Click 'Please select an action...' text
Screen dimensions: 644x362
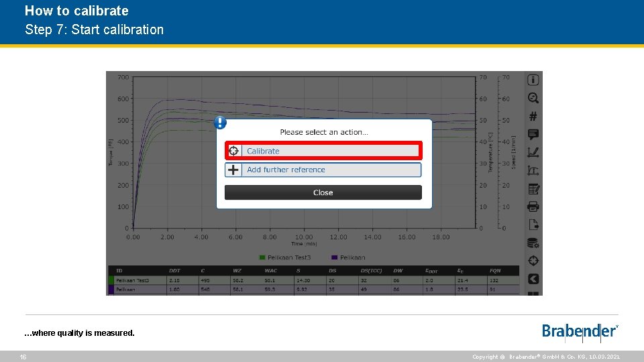(x=324, y=132)
